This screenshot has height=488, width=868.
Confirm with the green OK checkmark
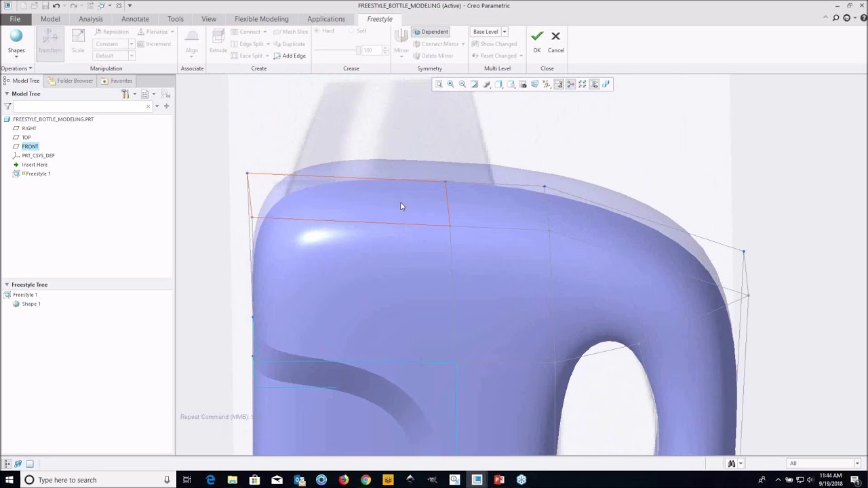pos(536,36)
